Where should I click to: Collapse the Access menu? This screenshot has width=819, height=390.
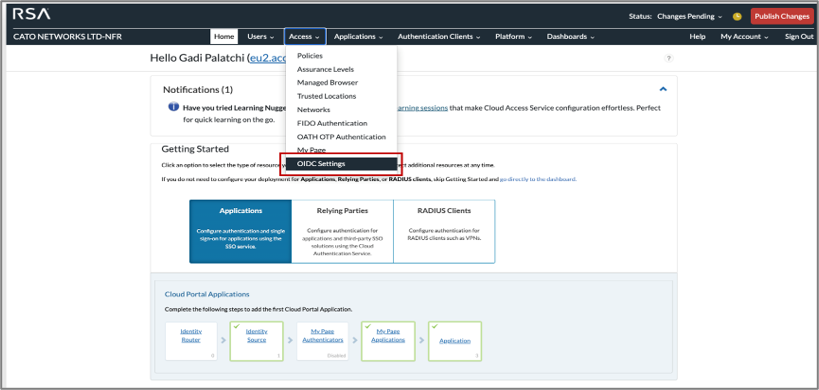click(305, 37)
